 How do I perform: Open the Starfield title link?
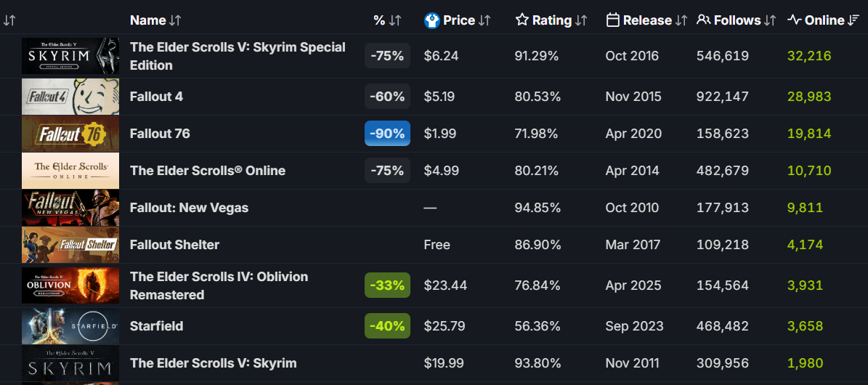156,326
